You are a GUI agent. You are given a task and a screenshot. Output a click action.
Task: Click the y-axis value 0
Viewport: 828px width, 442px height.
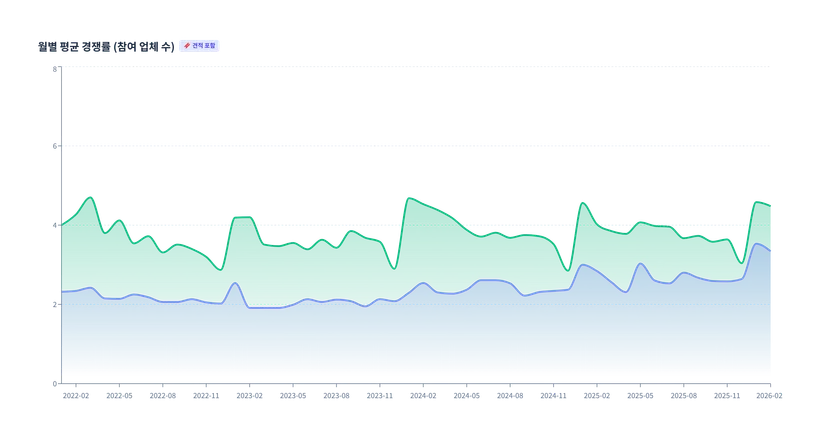click(x=55, y=384)
